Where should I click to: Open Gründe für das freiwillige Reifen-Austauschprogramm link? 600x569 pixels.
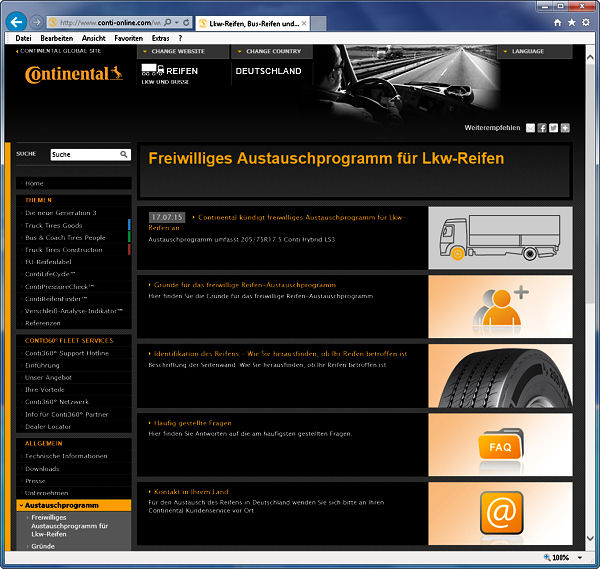point(245,285)
